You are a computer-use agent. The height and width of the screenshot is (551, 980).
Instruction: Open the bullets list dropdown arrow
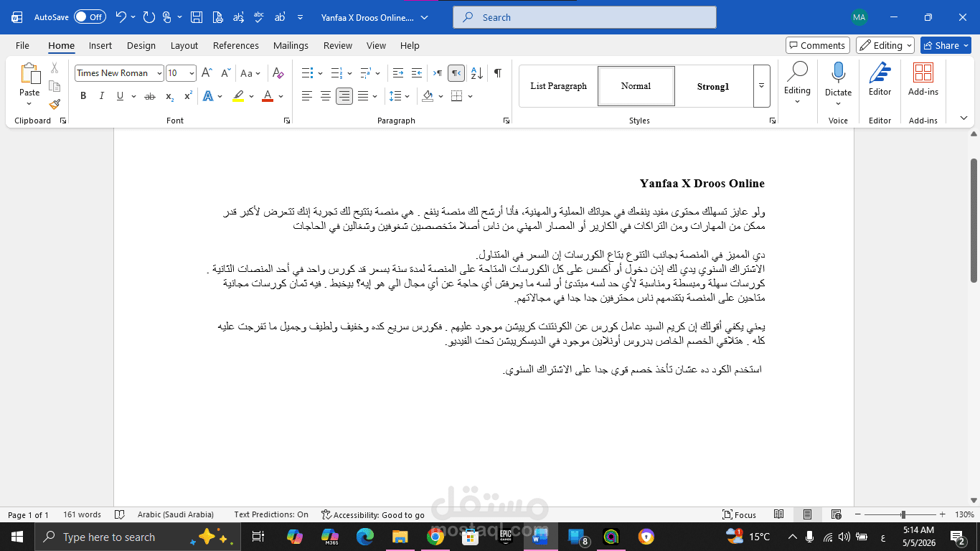click(x=320, y=73)
